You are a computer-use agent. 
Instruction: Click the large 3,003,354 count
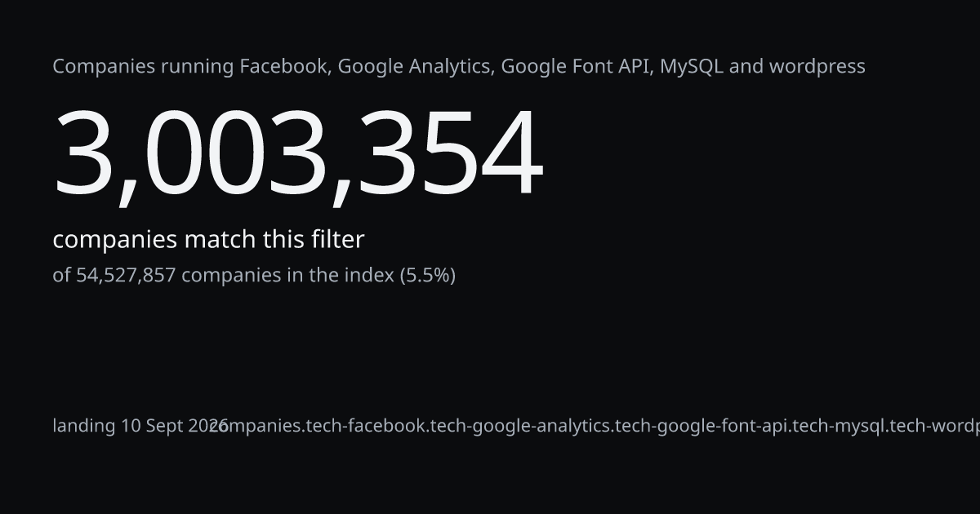click(x=298, y=155)
